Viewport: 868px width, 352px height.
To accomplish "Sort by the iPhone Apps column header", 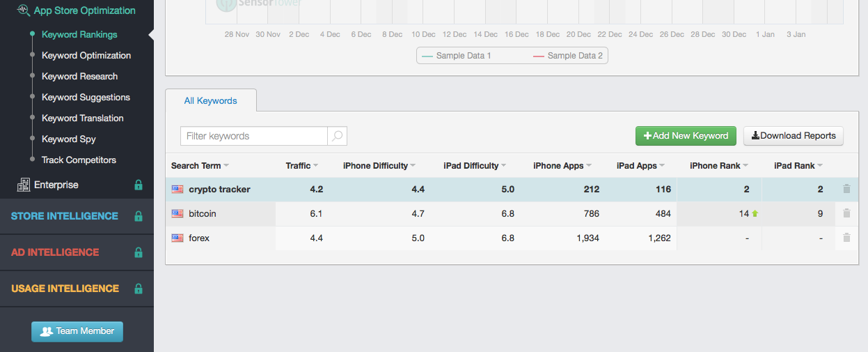I will pos(562,166).
